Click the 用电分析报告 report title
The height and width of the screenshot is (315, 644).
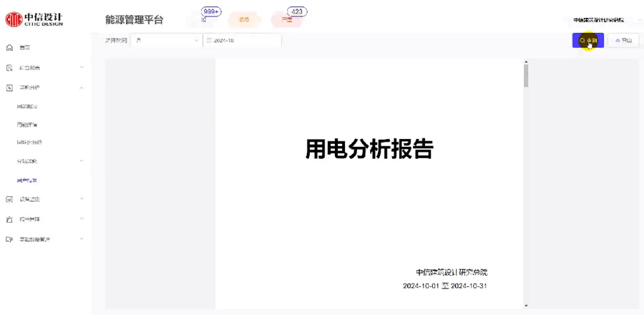(x=369, y=149)
